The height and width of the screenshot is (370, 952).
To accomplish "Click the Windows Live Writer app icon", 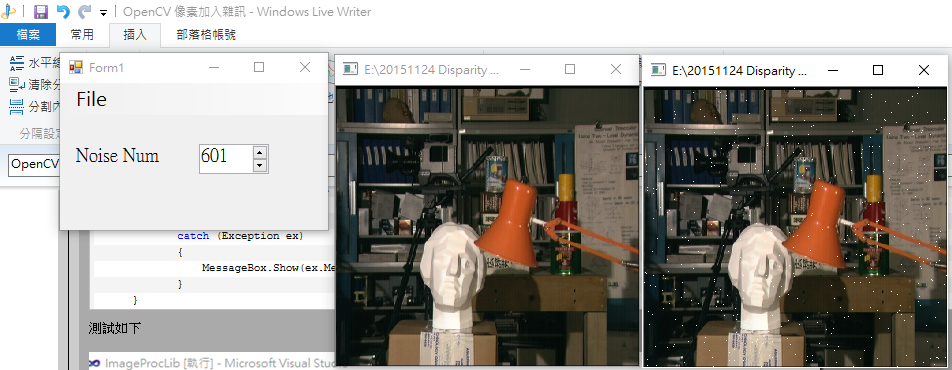I will tap(8, 12).
